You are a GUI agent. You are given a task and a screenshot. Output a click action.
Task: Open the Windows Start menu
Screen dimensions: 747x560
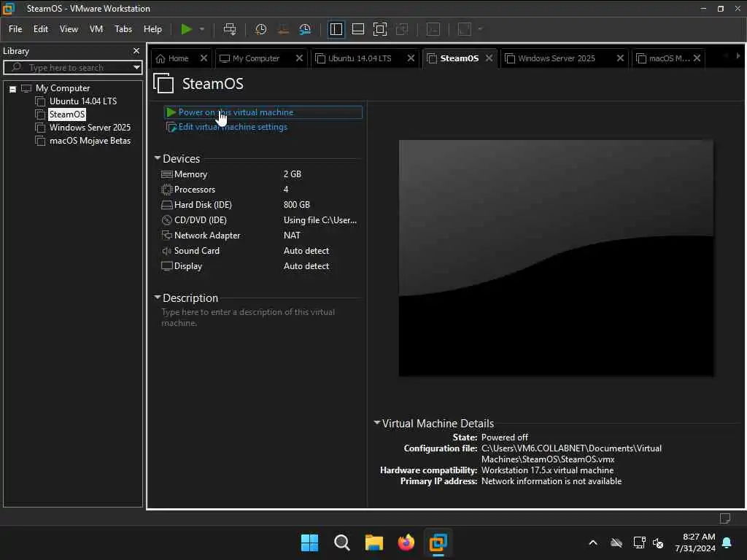click(x=309, y=542)
